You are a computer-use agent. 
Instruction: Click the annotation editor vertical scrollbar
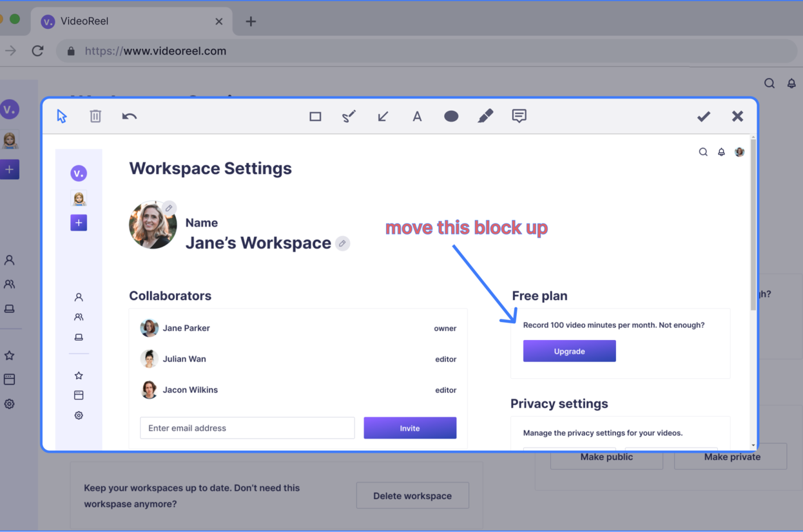(x=753, y=225)
